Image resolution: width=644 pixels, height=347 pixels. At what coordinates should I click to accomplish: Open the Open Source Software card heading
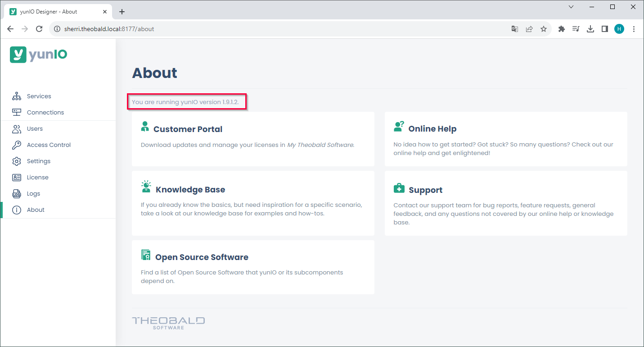click(202, 257)
